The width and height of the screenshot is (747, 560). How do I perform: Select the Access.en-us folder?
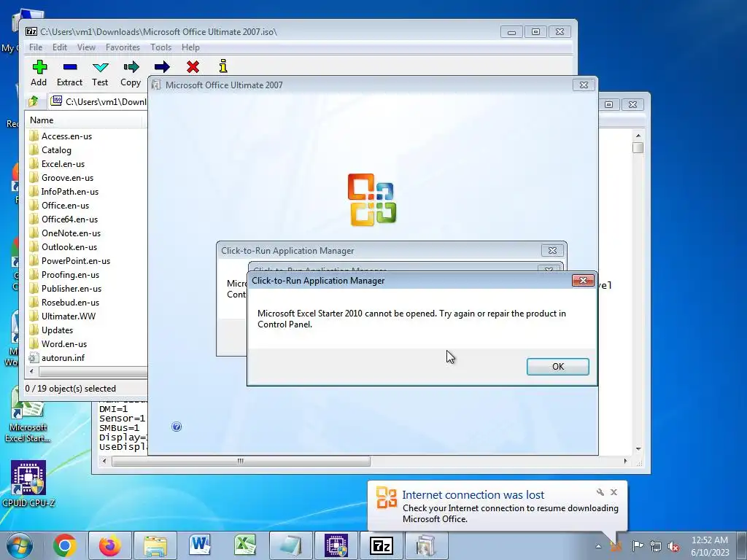(x=61, y=136)
